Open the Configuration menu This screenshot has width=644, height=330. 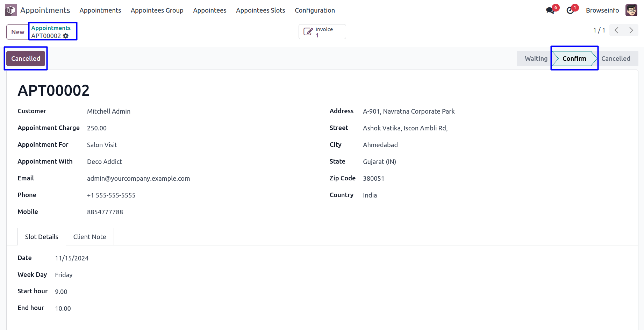(315, 10)
